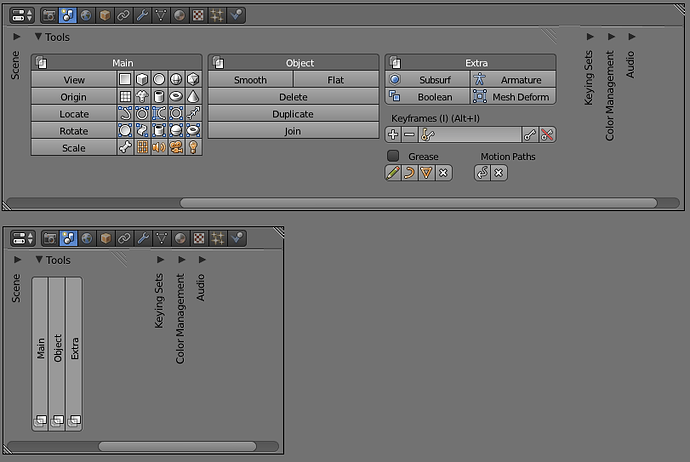Viewport: 690px width, 462px height.
Task: Click the Grease pencil Draw icon
Action: (393, 173)
